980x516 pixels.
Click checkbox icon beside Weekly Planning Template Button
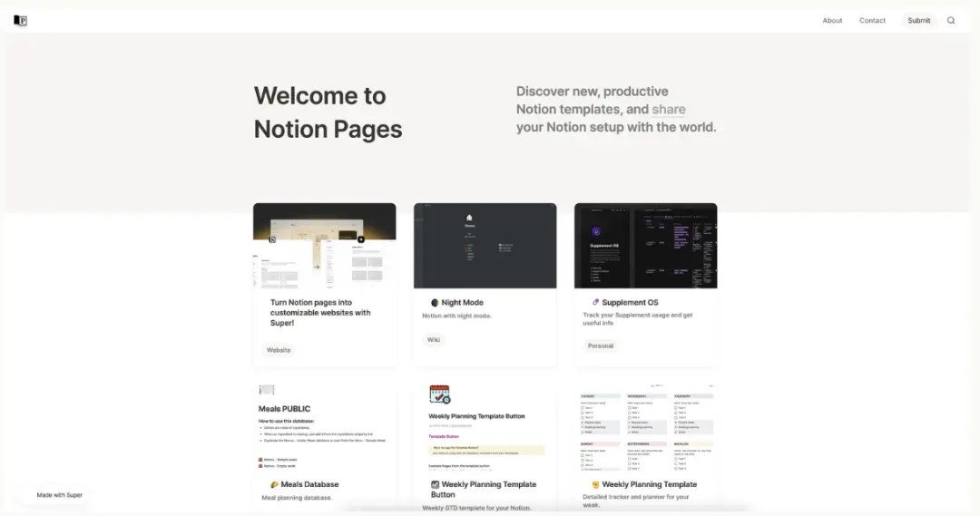435,484
